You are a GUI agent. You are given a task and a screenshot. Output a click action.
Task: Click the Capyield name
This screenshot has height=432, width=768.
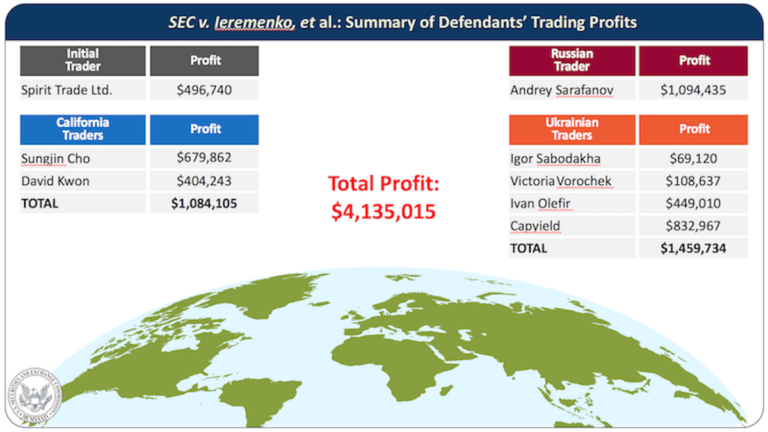(x=535, y=226)
